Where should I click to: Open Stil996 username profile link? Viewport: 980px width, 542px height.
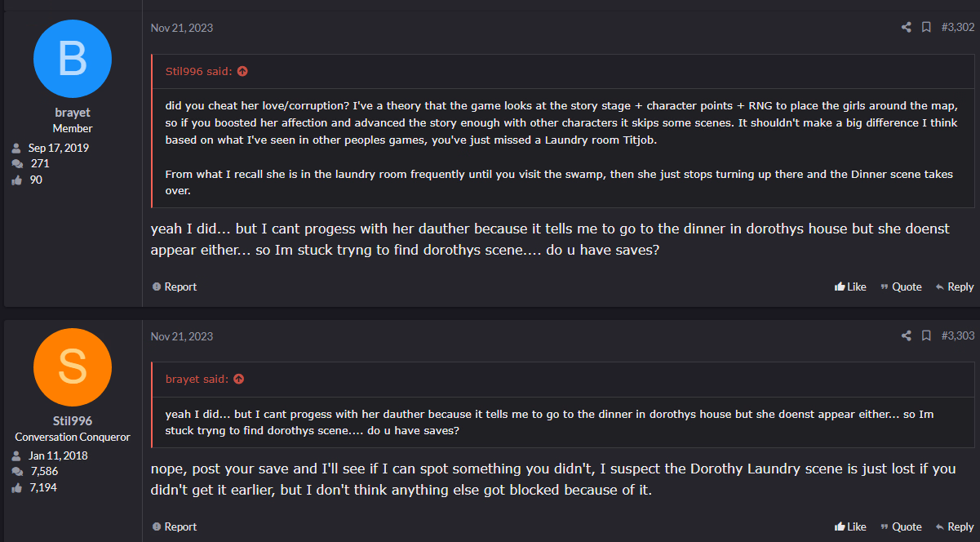73,420
